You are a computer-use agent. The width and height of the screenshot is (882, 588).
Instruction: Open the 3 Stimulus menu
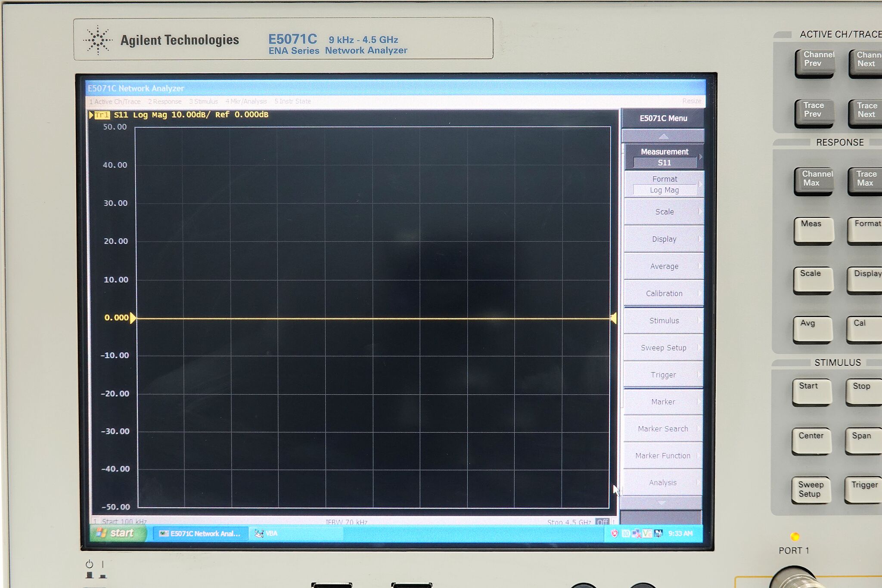(203, 102)
